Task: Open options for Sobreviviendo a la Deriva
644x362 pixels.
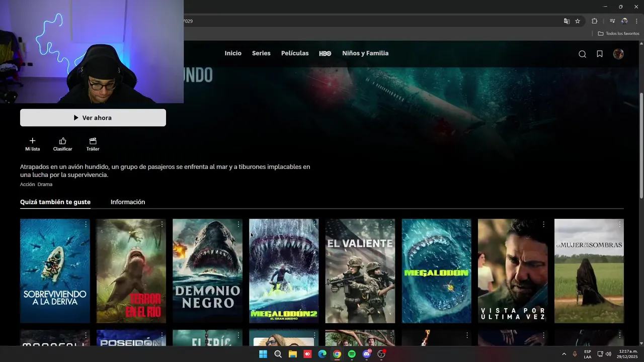Action: [86, 224]
